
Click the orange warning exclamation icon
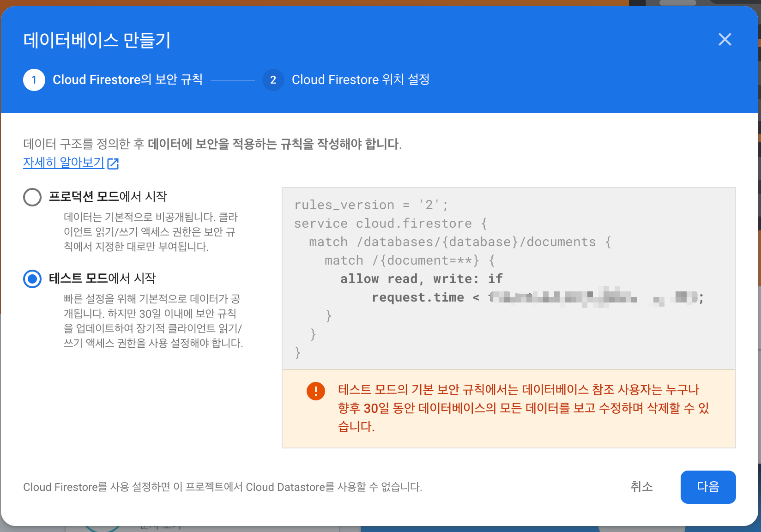click(316, 391)
